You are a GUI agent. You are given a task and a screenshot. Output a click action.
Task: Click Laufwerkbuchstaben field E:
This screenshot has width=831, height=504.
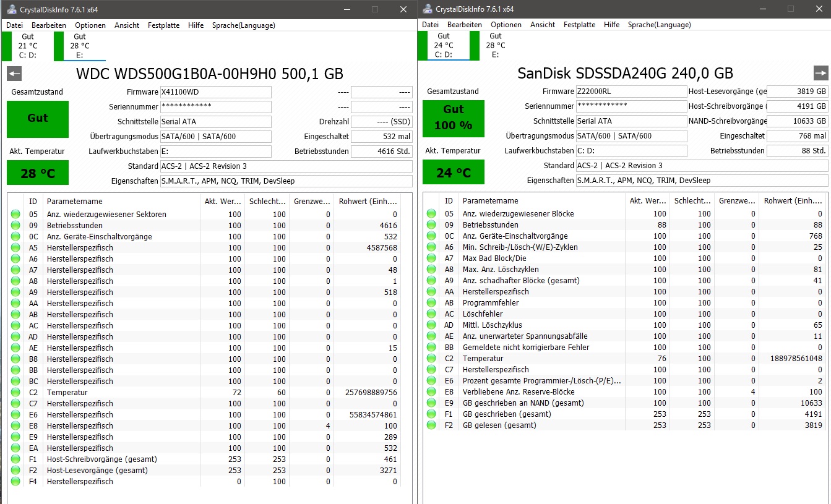click(215, 152)
